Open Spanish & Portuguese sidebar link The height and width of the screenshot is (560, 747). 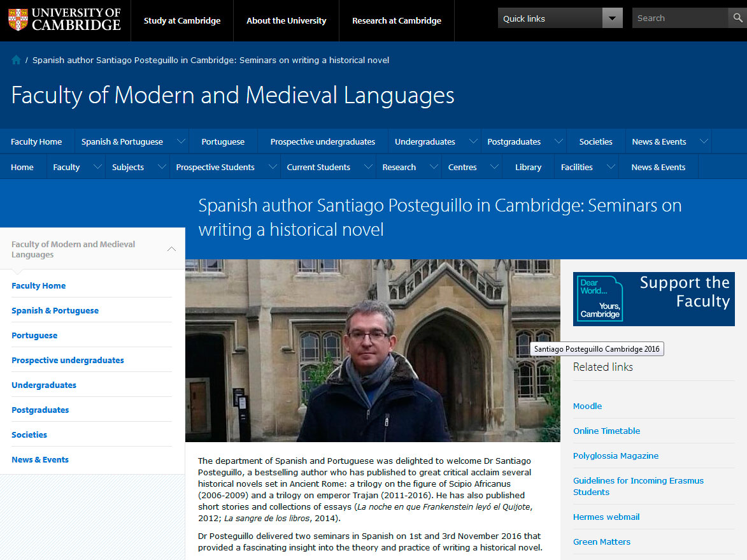55,310
